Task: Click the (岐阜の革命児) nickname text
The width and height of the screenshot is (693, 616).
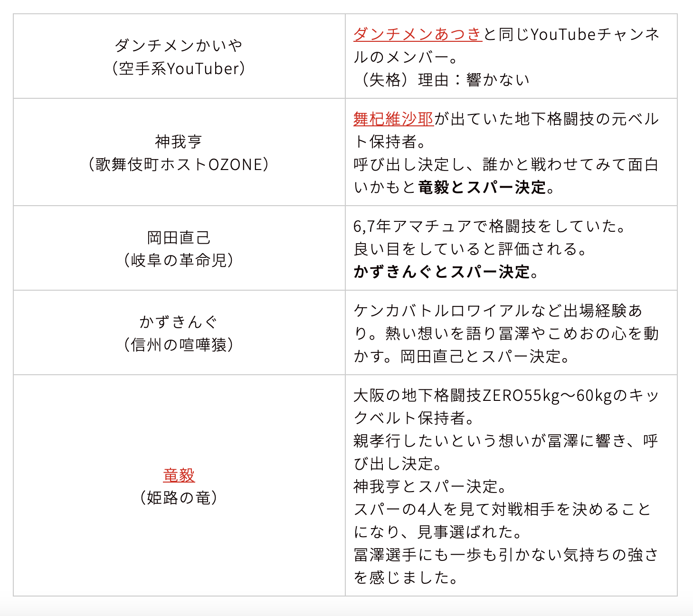Action: pyautogui.click(x=179, y=260)
